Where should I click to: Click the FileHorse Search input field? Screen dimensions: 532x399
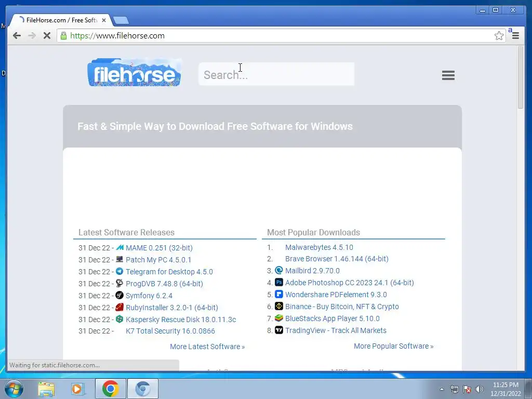tap(276, 74)
